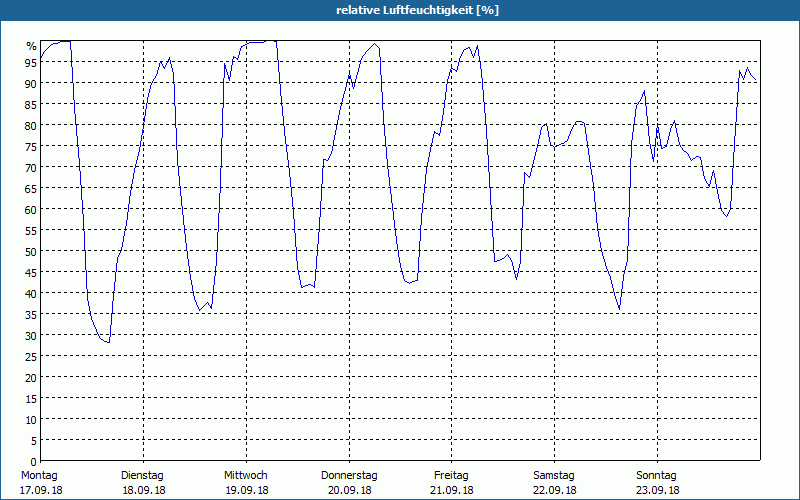Select the 10 y-axis label

pos(31,420)
